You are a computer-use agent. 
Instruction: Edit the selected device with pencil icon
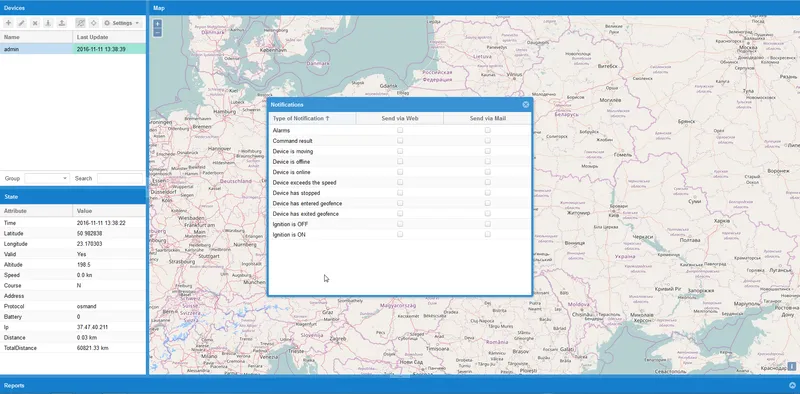[x=21, y=23]
